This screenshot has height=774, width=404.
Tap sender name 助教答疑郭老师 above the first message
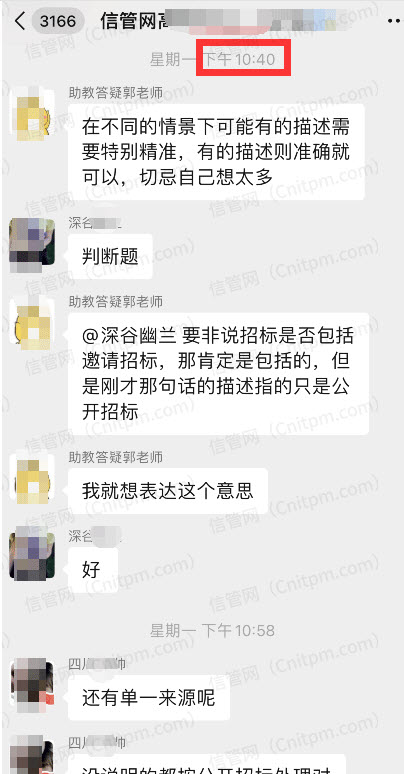tap(116, 93)
